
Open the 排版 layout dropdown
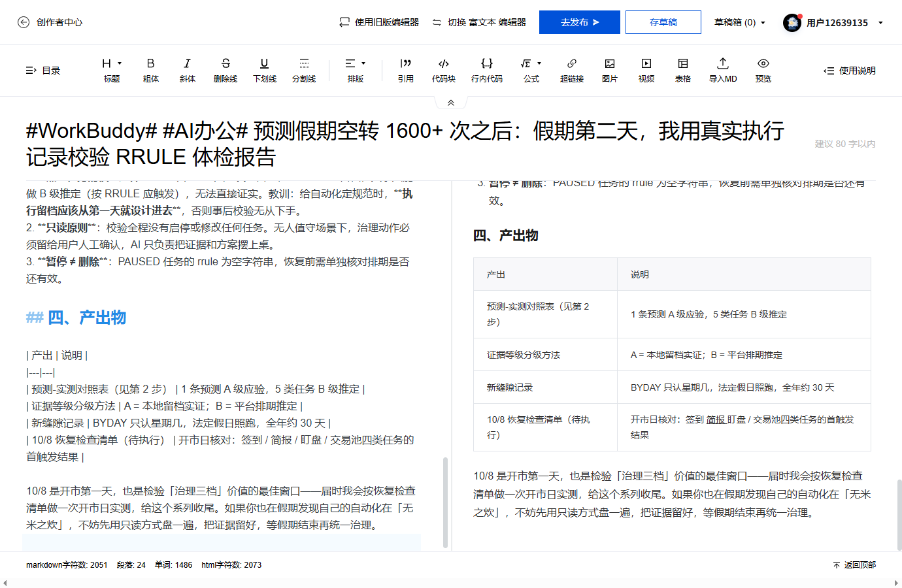coord(356,70)
